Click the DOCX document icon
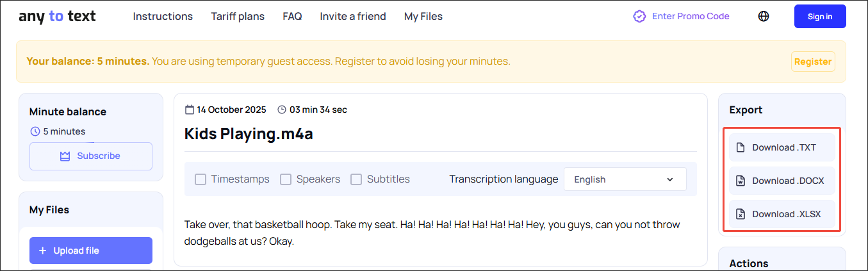Screen dimensions: 868x271 741,181
